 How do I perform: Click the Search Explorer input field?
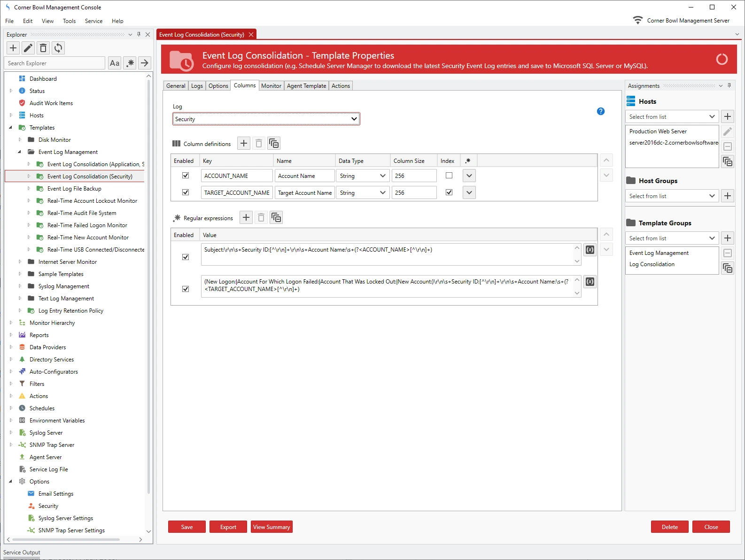55,63
